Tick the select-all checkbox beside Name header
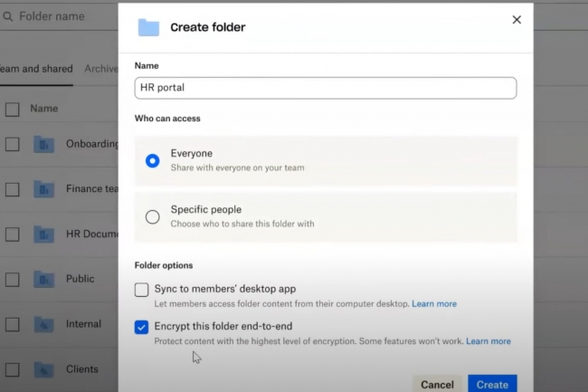The height and width of the screenshot is (392, 588). (x=12, y=110)
